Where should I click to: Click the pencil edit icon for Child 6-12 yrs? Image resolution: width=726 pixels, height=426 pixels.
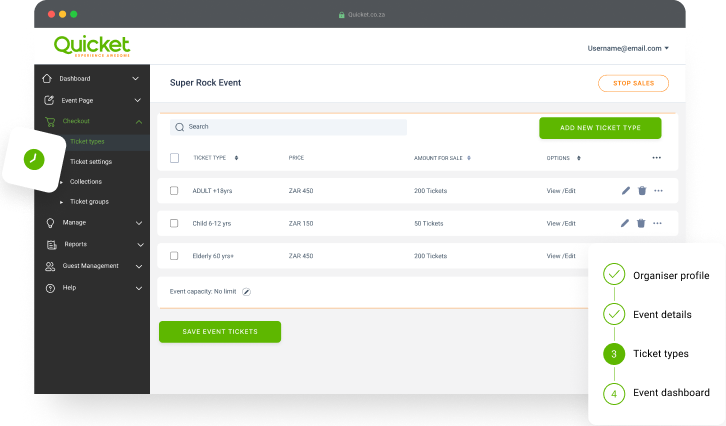coord(626,223)
